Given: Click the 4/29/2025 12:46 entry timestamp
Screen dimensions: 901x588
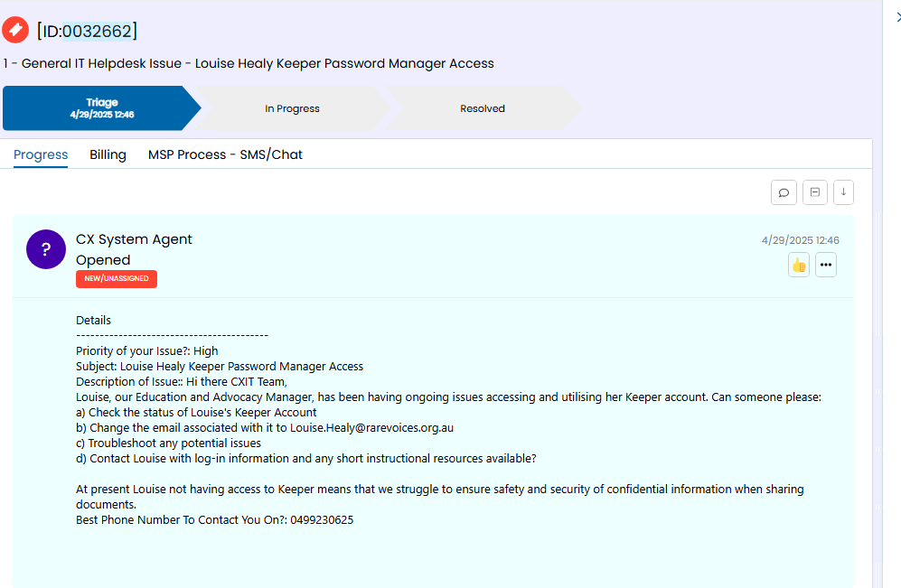Looking at the screenshot, I should click(x=801, y=240).
